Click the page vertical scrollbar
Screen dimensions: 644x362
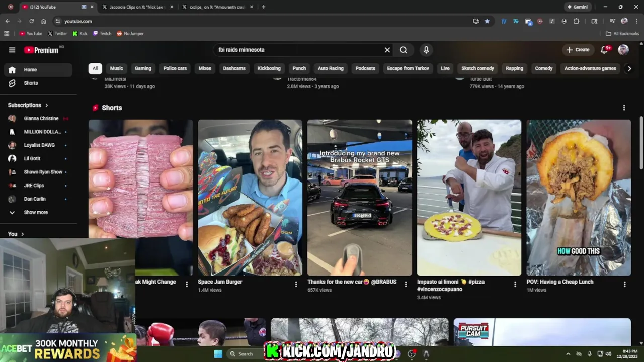(641, 143)
